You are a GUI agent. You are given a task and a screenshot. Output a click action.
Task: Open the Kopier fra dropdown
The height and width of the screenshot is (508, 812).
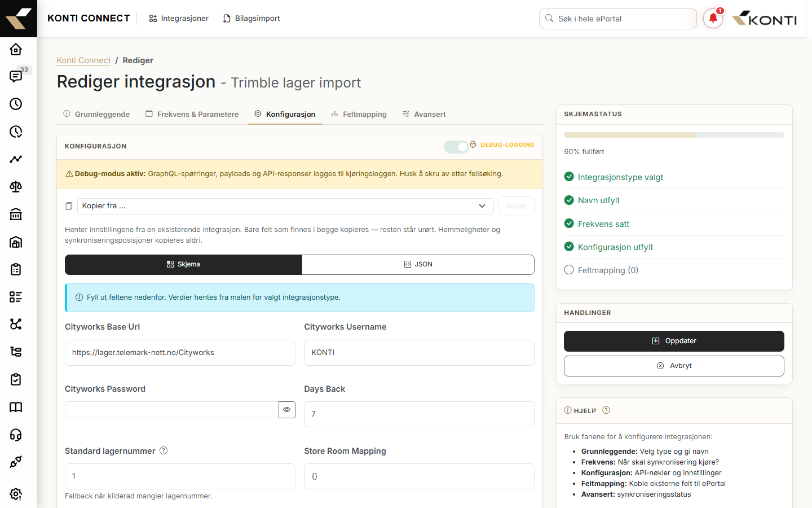[x=285, y=206]
